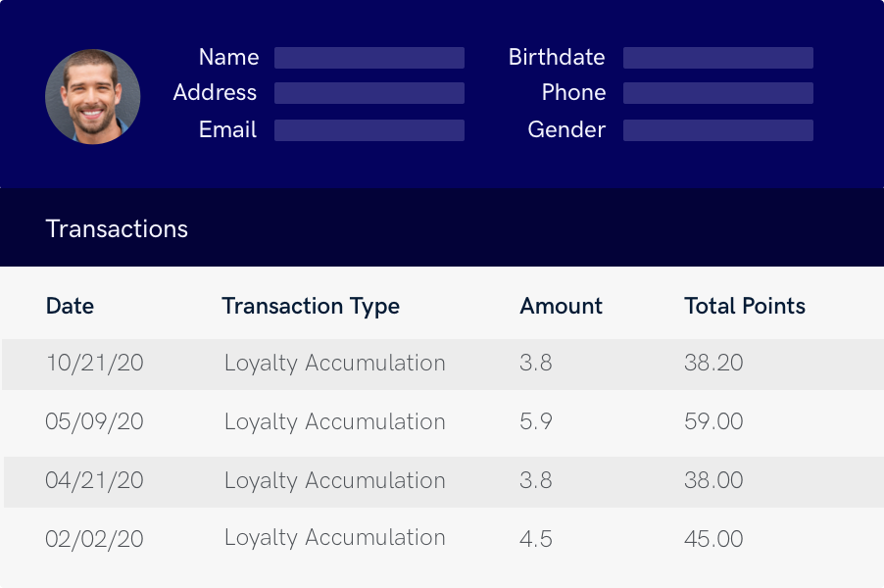Select the 38.20 total points value
Image resolution: width=884 pixels, height=588 pixels.
(x=713, y=363)
